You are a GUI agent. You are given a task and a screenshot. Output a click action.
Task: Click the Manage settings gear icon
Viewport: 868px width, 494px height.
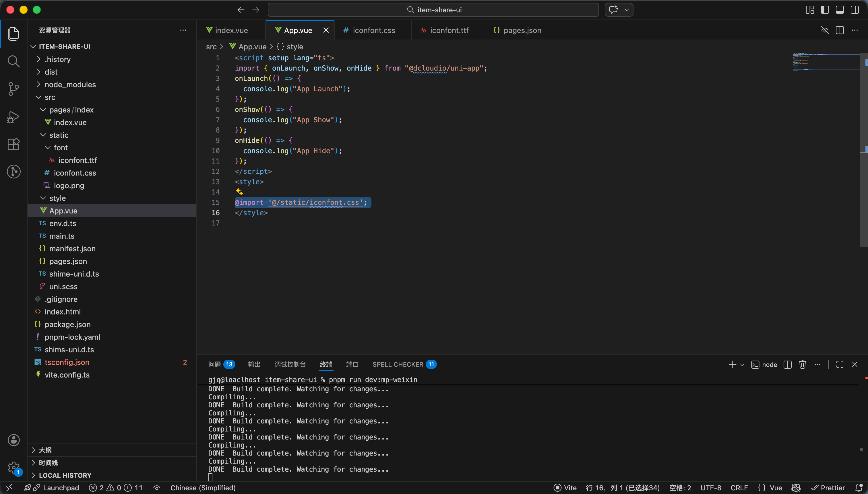pos(13,468)
